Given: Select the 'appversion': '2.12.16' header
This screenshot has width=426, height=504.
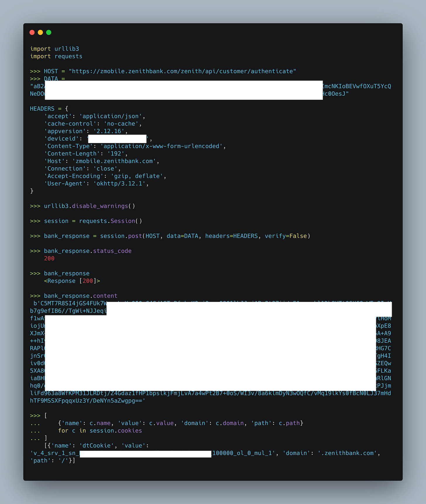Looking at the screenshot, I should pos(86,131).
